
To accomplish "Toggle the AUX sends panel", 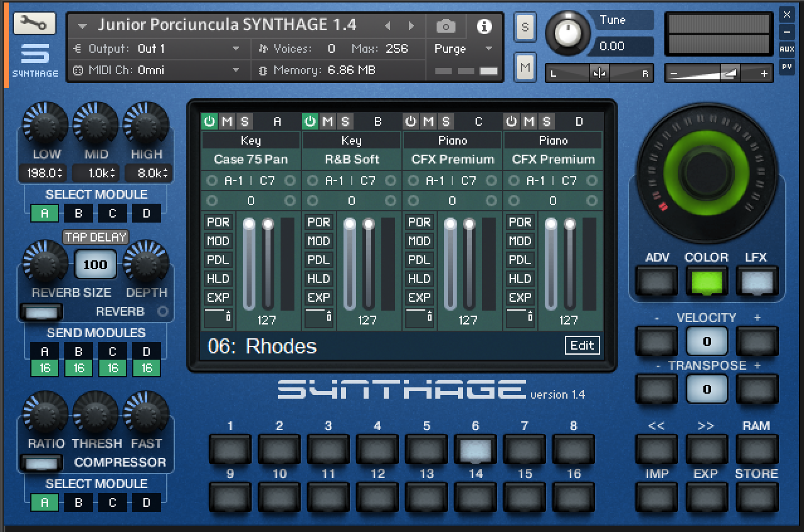I will click(787, 49).
